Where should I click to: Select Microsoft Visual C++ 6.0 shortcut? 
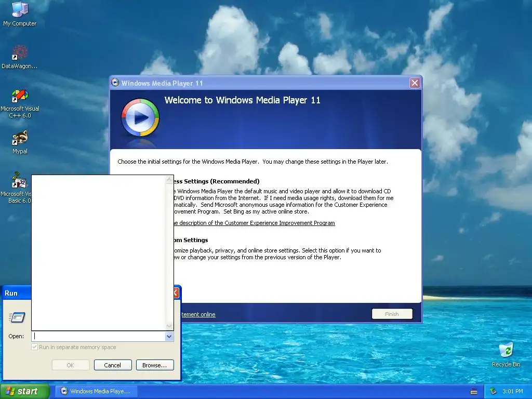point(20,103)
